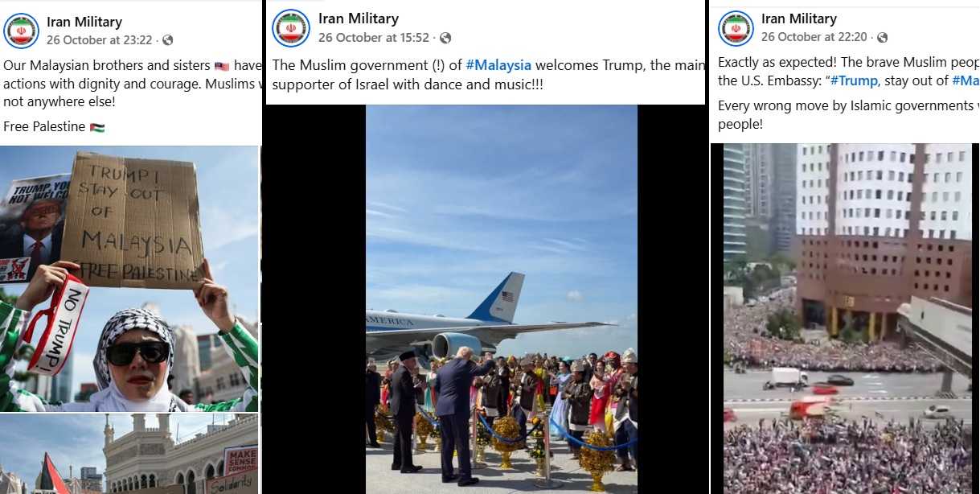Follow the #Trump hashtag in right post

(x=854, y=80)
